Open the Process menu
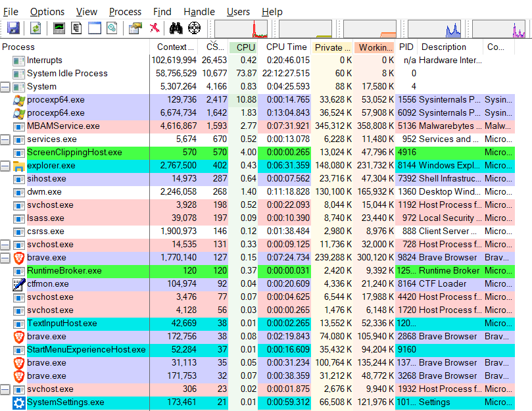Viewport: 532px width, 411px height. [125, 12]
